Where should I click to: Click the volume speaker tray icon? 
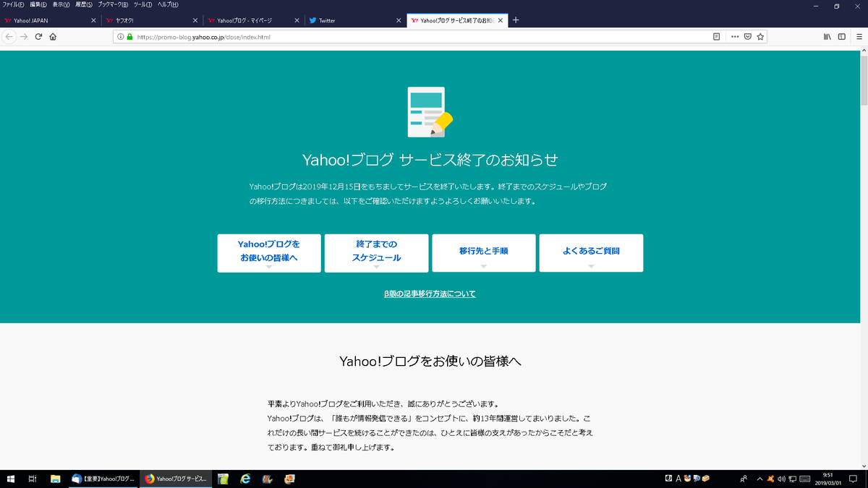[781, 479]
